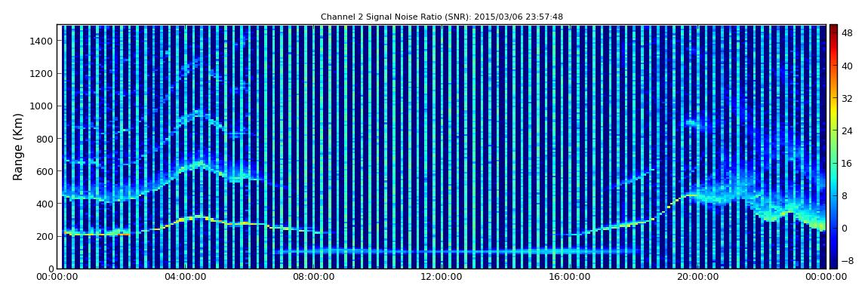Click the 04:00:00 time axis label

(186, 278)
